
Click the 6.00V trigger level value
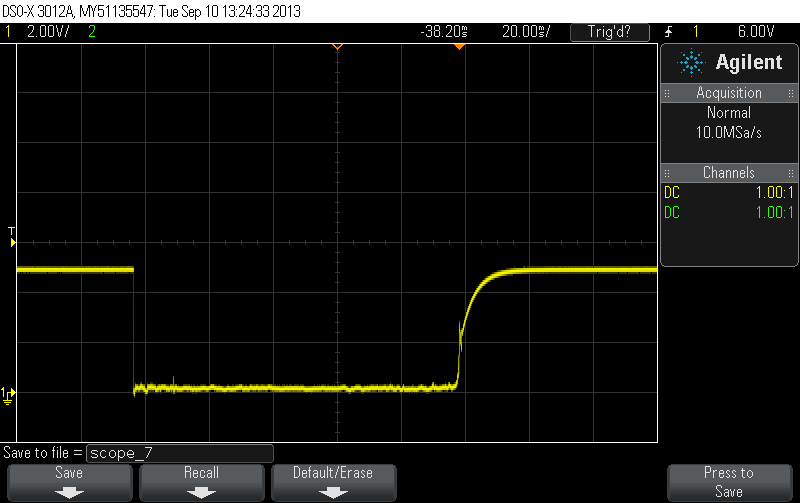[756, 32]
